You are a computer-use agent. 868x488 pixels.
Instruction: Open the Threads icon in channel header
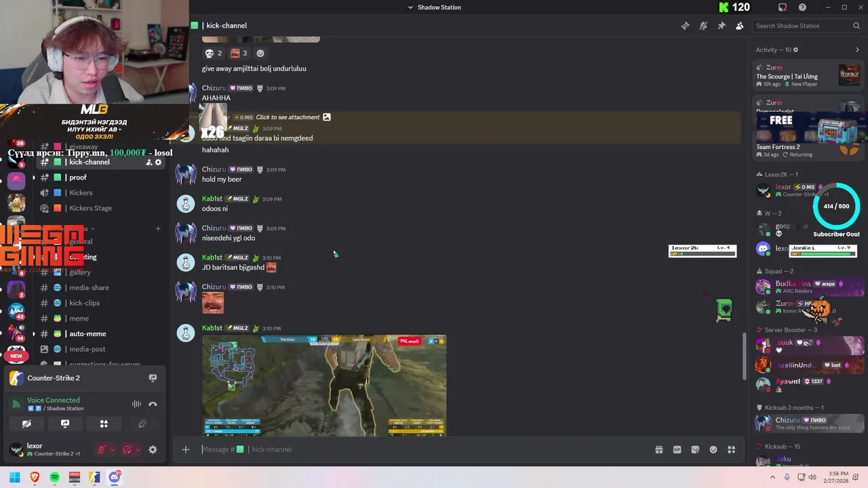click(686, 26)
